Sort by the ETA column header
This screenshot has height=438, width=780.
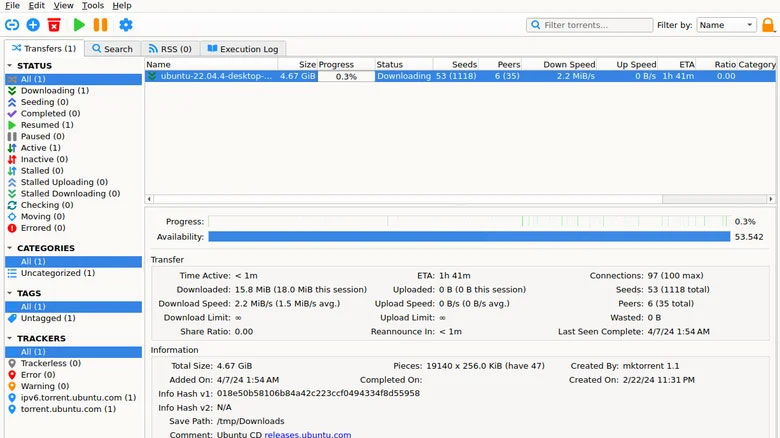(x=677, y=65)
